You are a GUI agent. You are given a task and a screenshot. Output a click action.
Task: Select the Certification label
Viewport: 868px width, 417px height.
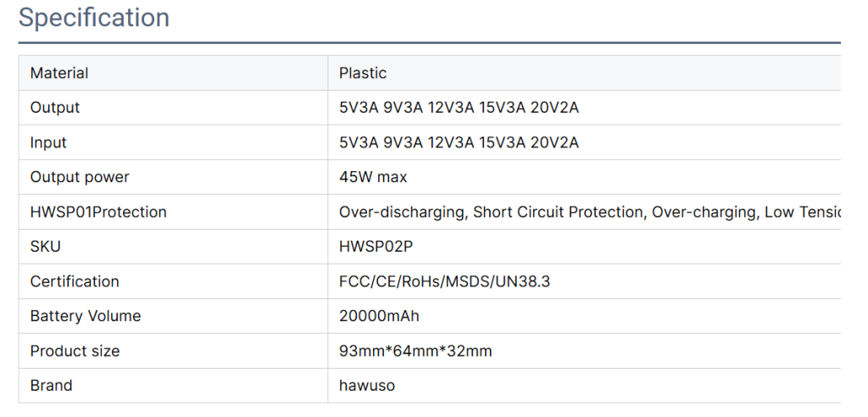coord(75,281)
